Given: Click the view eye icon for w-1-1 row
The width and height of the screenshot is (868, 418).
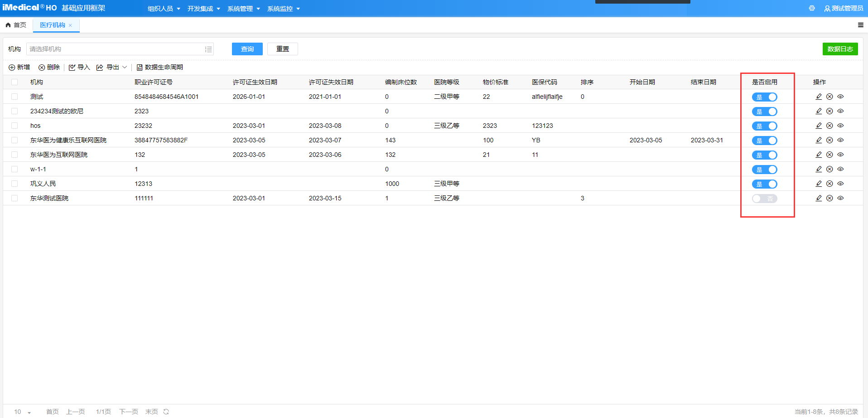Looking at the screenshot, I should coord(840,169).
